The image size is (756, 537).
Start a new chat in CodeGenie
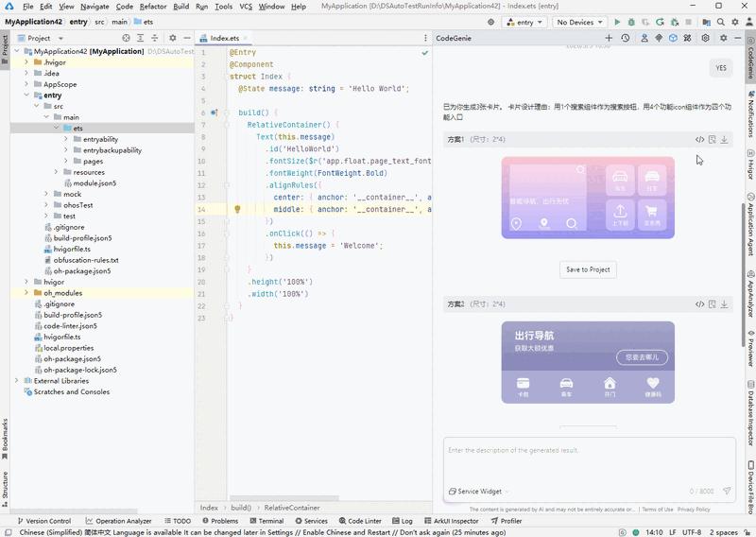click(x=609, y=38)
